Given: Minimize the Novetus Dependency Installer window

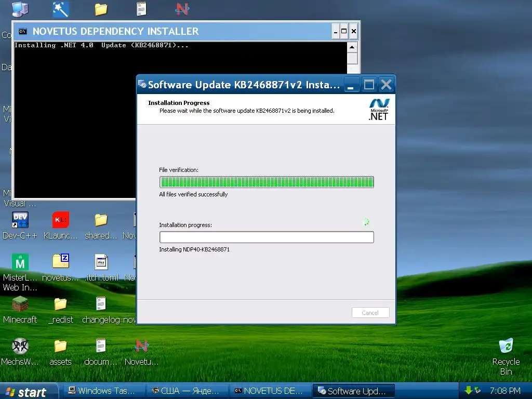Looking at the screenshot, I should click(x=335, y=31).
